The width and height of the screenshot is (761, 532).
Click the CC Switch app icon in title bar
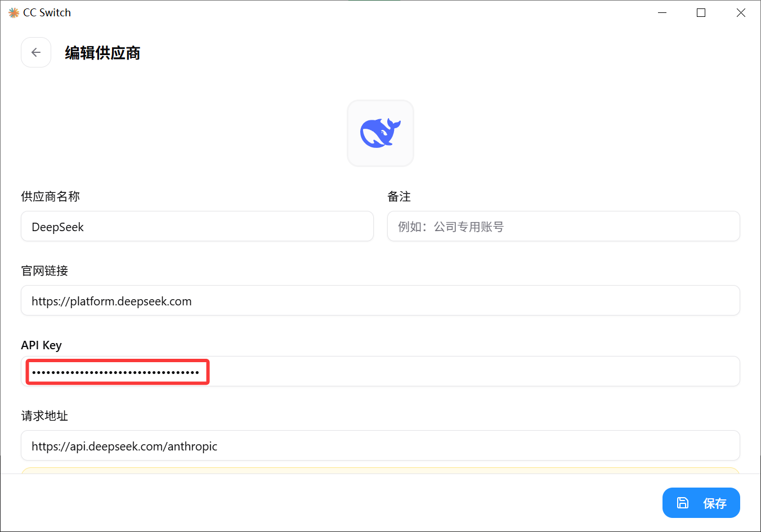point(14,12)
